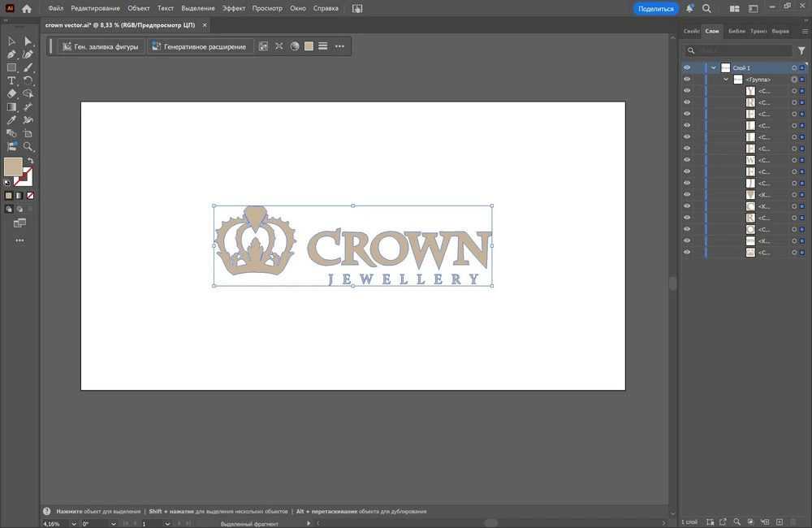Select the Pen tool
Image resolution: width=812 pixels, height=528 pixels.
click(11, 54)
